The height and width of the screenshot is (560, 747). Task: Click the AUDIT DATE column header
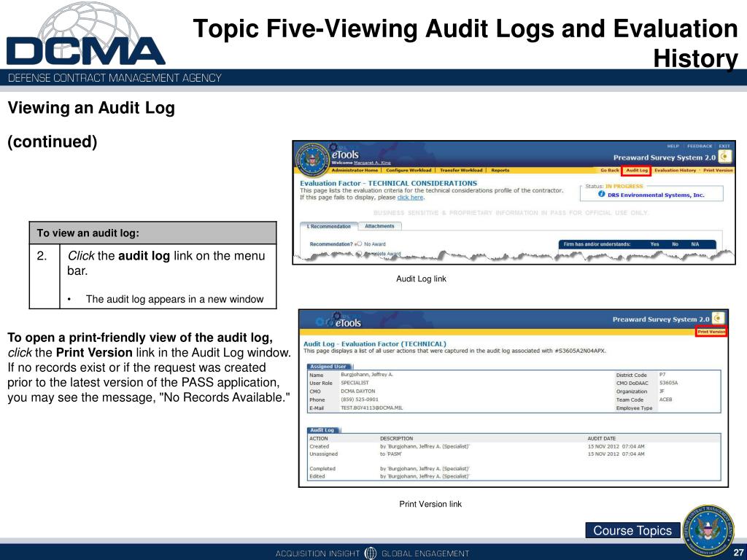click(602, 438)
